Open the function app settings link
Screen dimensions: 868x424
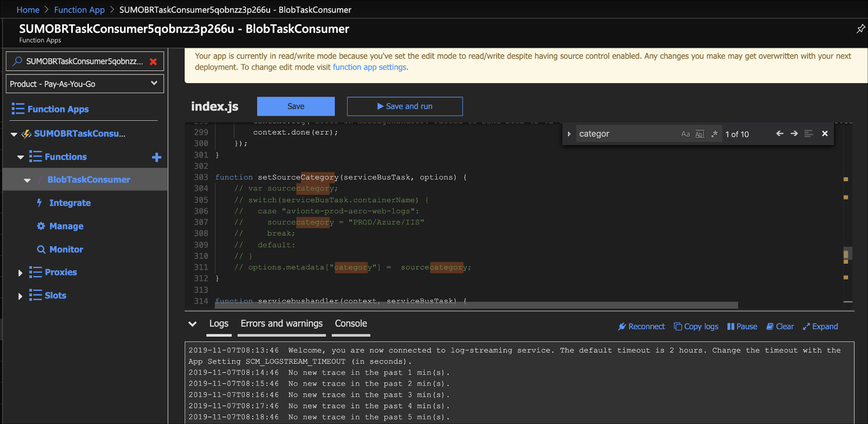click(369, 67)
